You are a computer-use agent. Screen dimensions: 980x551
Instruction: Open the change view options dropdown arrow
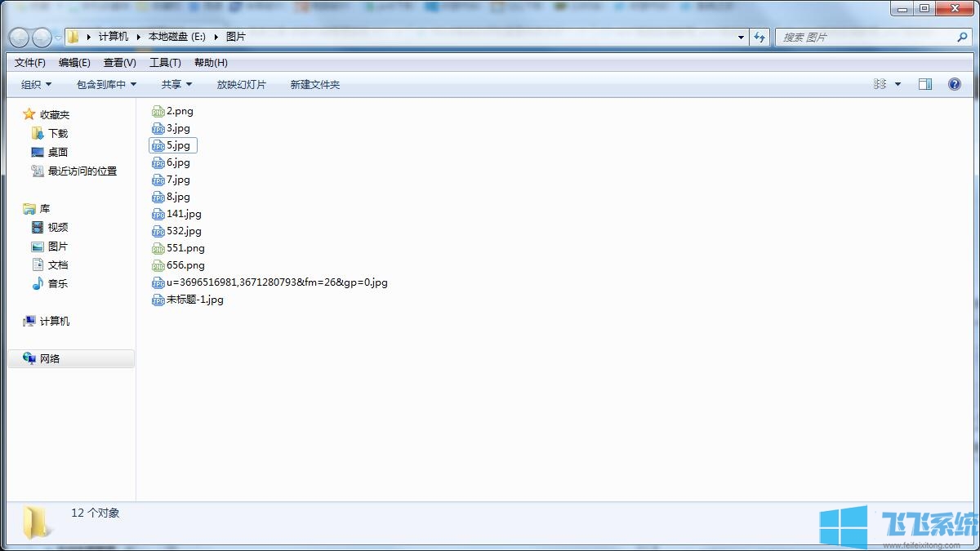click(x=898, y=84)
